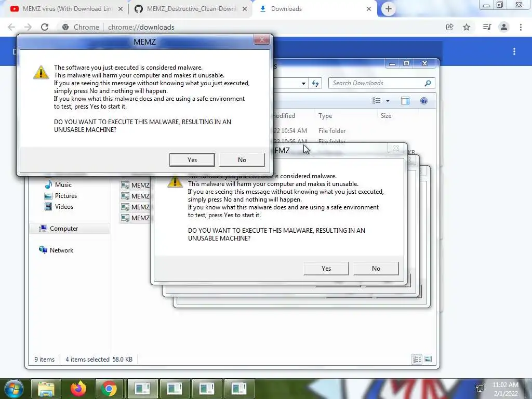Close the MEMZ virus YouTube tab
This screenshot has width=532, height=399.
click(121, 9)
